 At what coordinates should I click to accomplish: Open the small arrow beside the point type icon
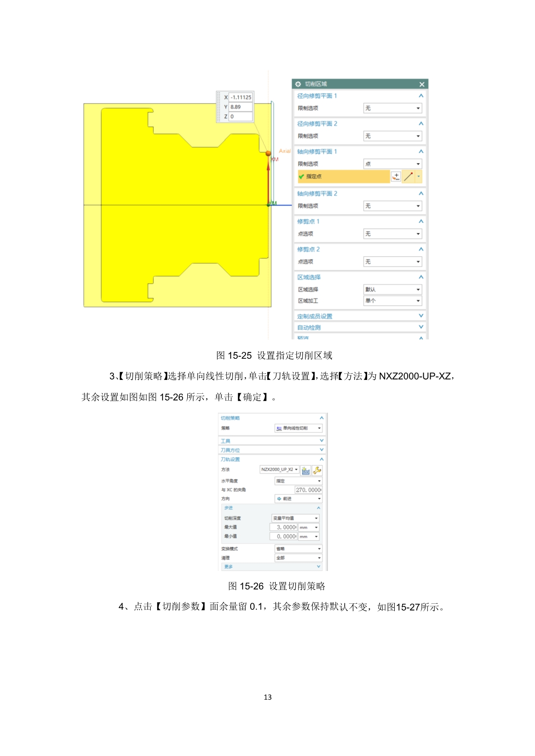[419, 176]
